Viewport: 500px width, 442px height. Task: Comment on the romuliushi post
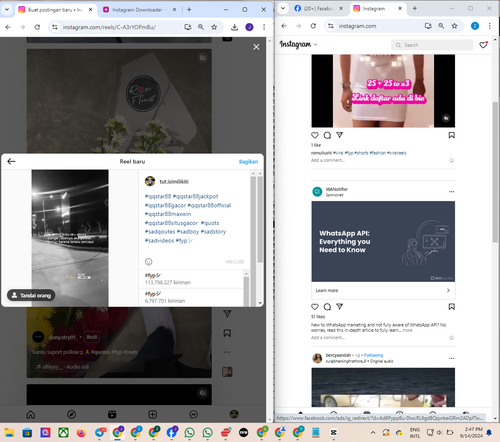327,135
